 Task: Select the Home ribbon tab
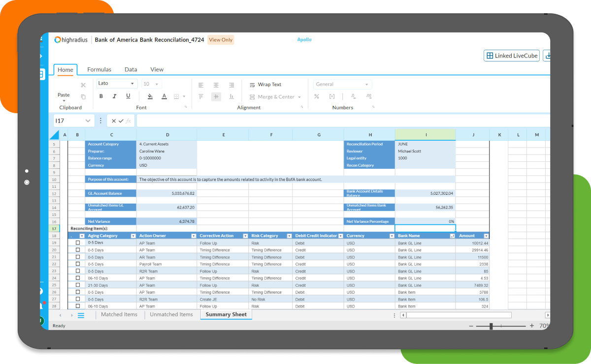pos(66,69)
